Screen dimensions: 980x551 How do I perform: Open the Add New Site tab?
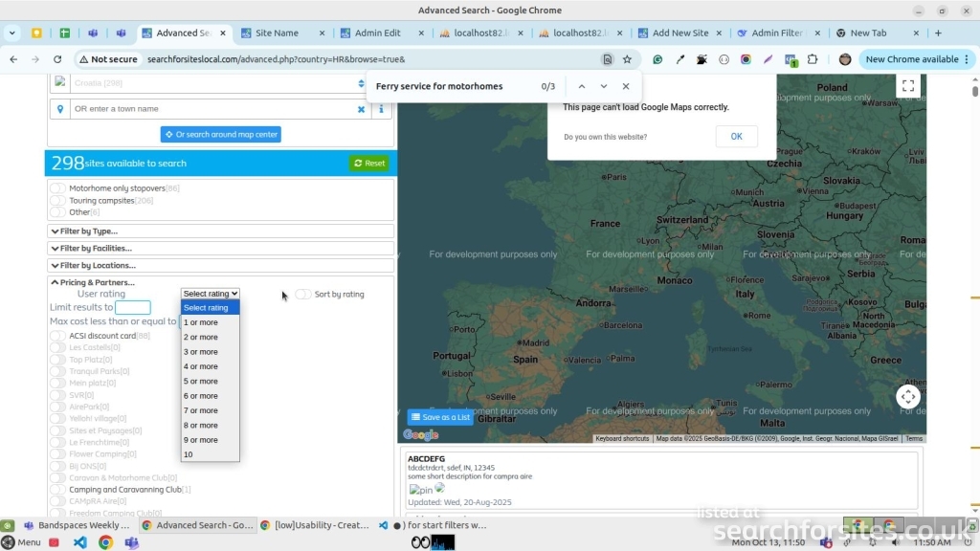[679, 33]
